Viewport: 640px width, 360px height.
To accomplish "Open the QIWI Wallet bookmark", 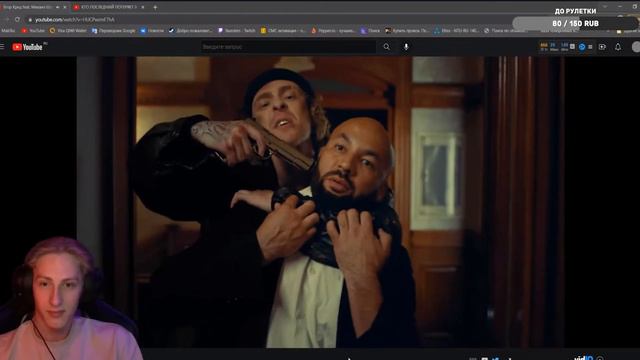I will tap(68, 31).
